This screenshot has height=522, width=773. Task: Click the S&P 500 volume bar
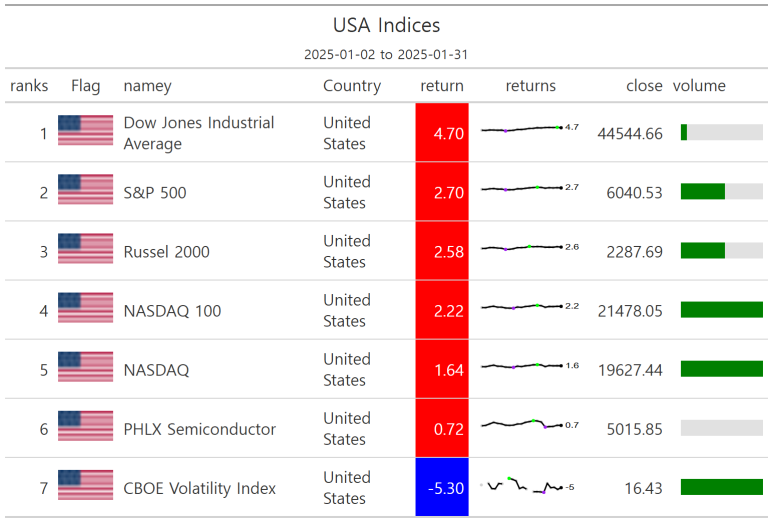[722, 191]
